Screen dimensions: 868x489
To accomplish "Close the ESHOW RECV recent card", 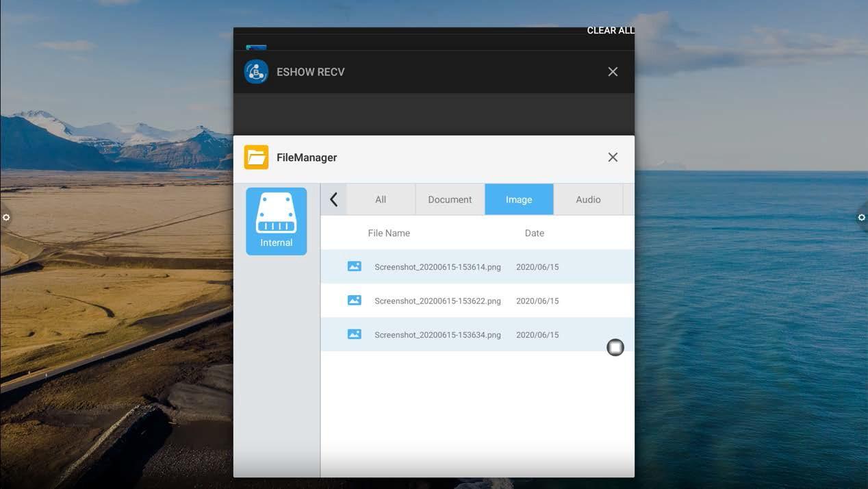I will [x=613, y=72].
